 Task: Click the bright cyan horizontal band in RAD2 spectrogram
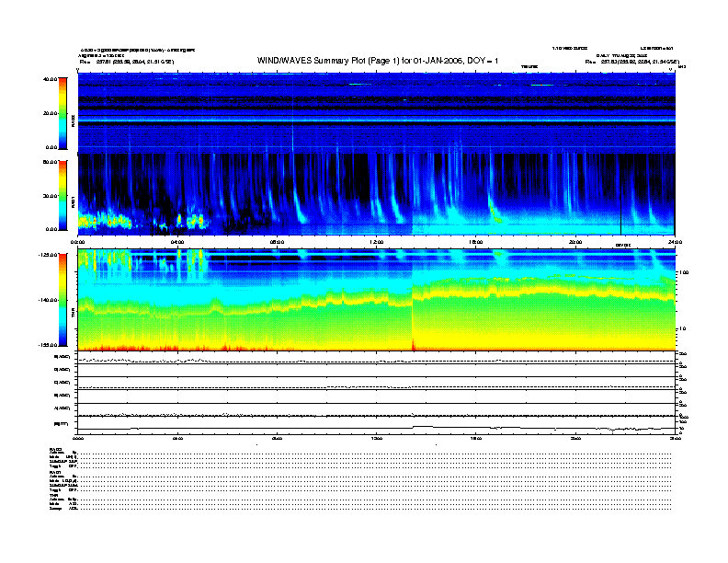(x=376, y=121)
